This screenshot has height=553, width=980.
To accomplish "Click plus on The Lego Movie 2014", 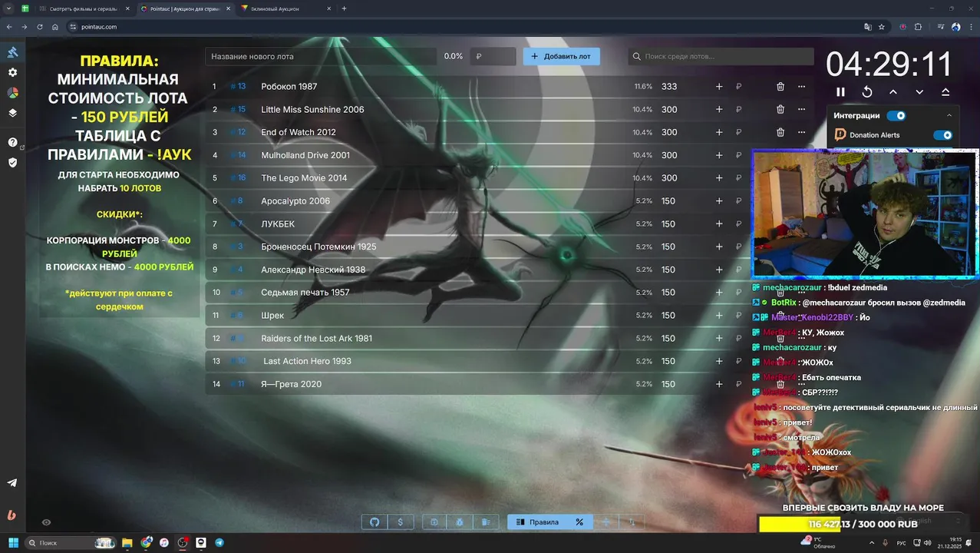I will (x=719, y=178).
